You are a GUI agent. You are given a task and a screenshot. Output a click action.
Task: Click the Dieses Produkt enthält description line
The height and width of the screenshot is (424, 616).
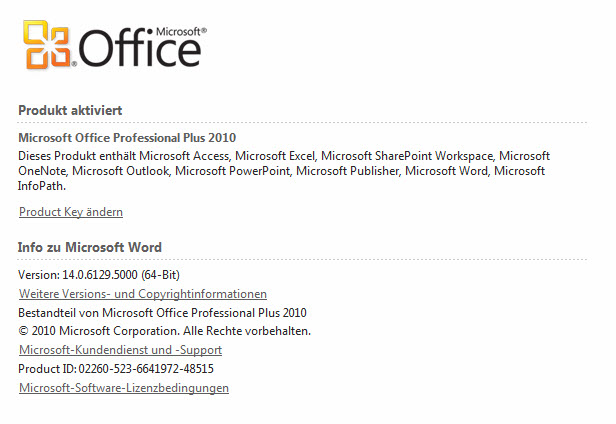pyautogui.click(x=284, y=156)
